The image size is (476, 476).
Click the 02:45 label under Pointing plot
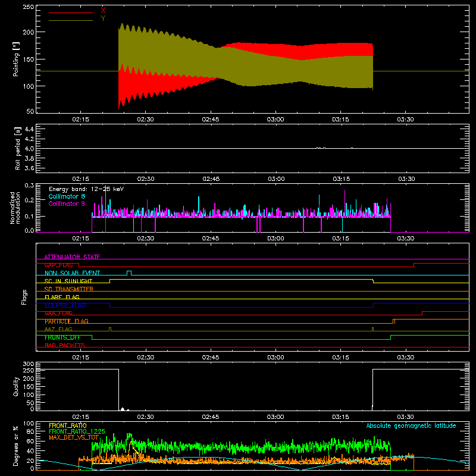(x=211, y=120)
